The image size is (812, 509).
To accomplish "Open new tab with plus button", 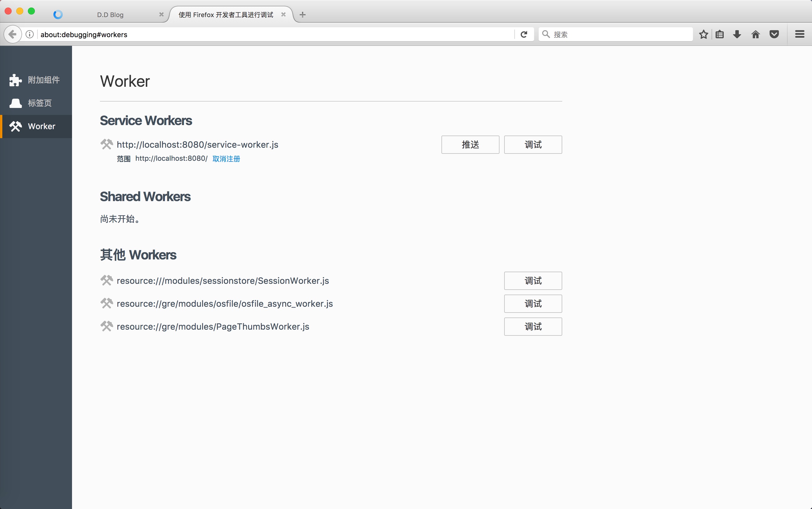I will pos(302,15).
